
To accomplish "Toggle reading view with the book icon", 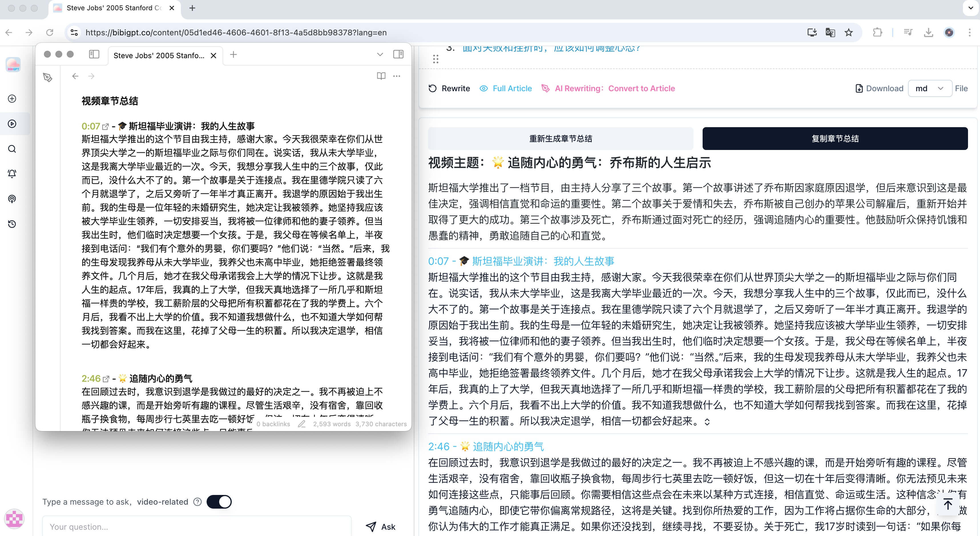I will pos(381,76).
